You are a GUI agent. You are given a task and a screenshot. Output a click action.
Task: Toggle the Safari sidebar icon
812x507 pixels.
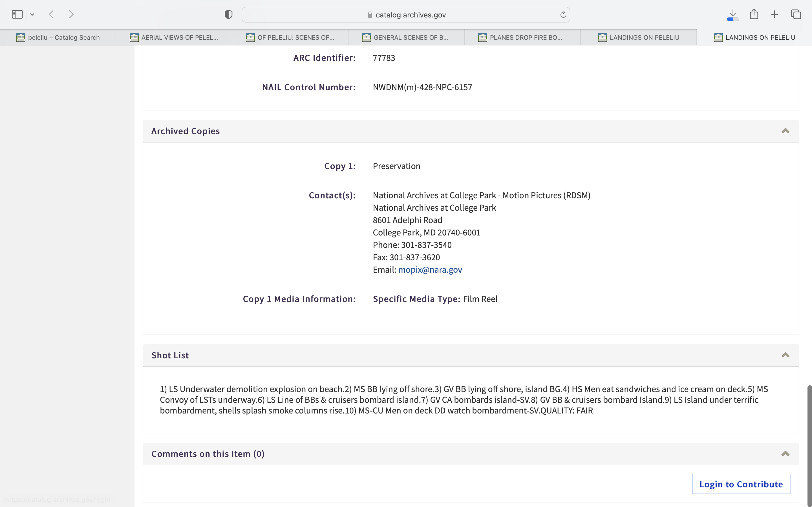tap(17, 14)
